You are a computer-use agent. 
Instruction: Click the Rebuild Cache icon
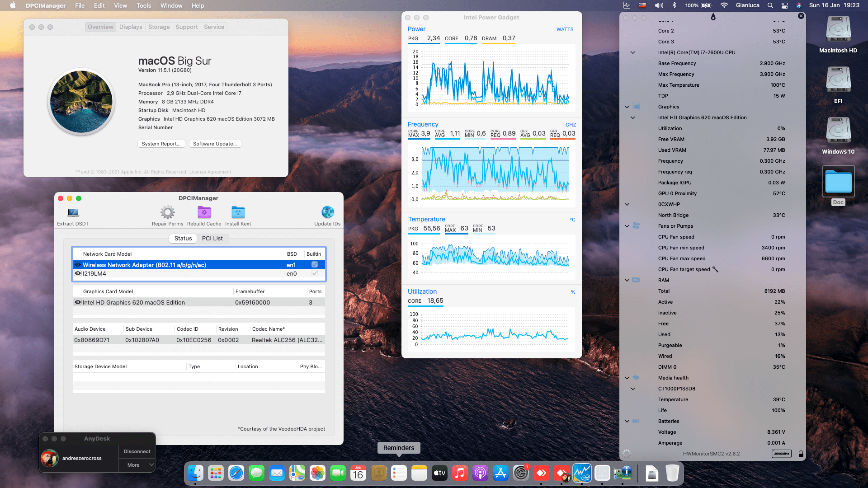pyautogui.click(x=204, y=212)
